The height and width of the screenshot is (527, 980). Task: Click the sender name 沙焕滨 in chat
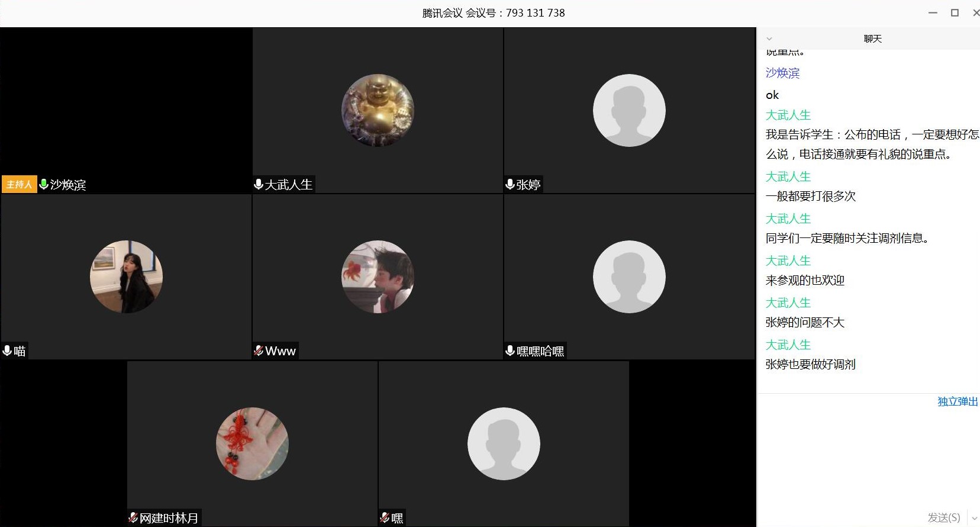click(782, 73)
